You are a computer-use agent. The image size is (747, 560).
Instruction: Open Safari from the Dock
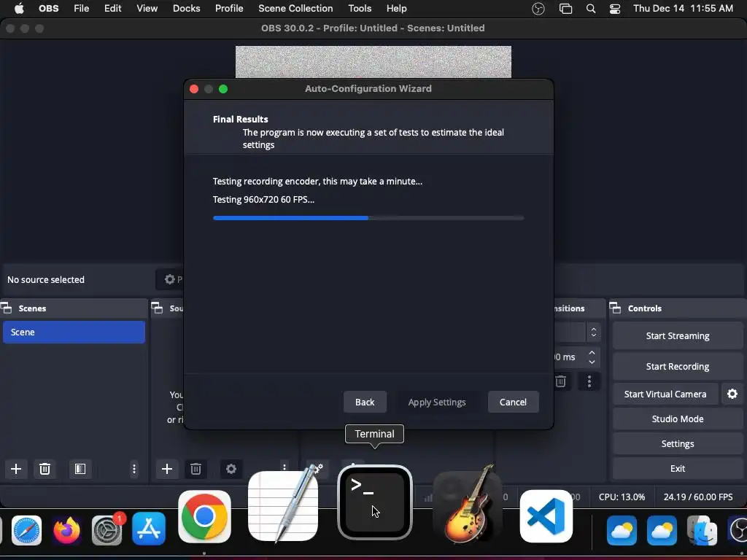pyautogui.click(x=27, y=530)
